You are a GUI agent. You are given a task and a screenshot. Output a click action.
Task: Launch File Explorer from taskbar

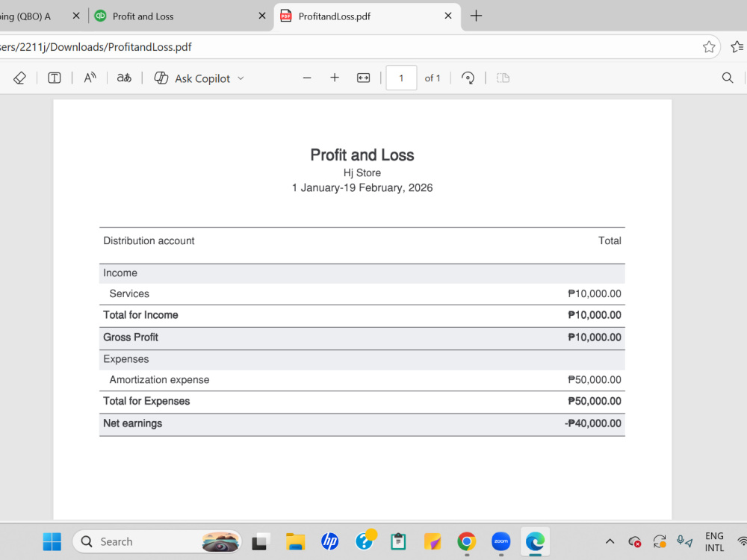295,541
